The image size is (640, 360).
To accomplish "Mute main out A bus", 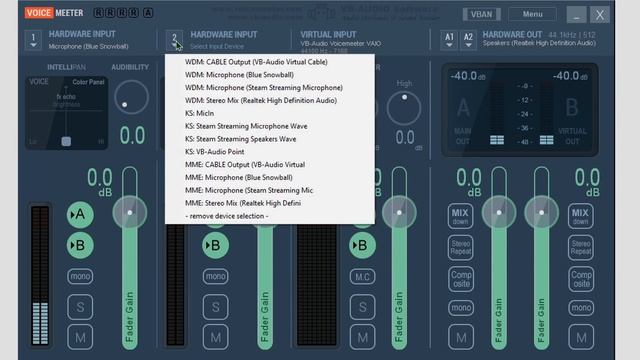I will [x=461, y=337].
